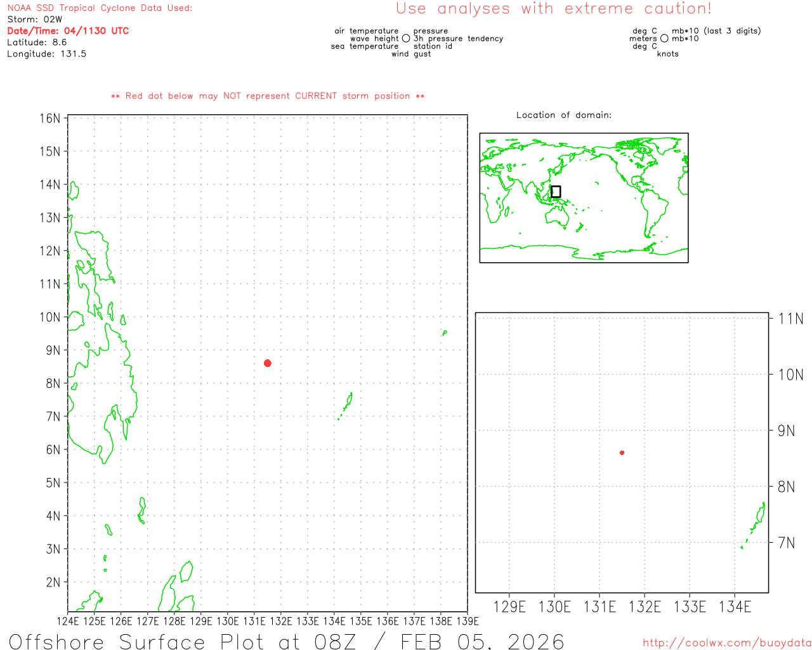Click the Offshore Surface Plot title text
Image resolution: width=812 pixels, height=650 pixels.
click(x=286, y=641)
